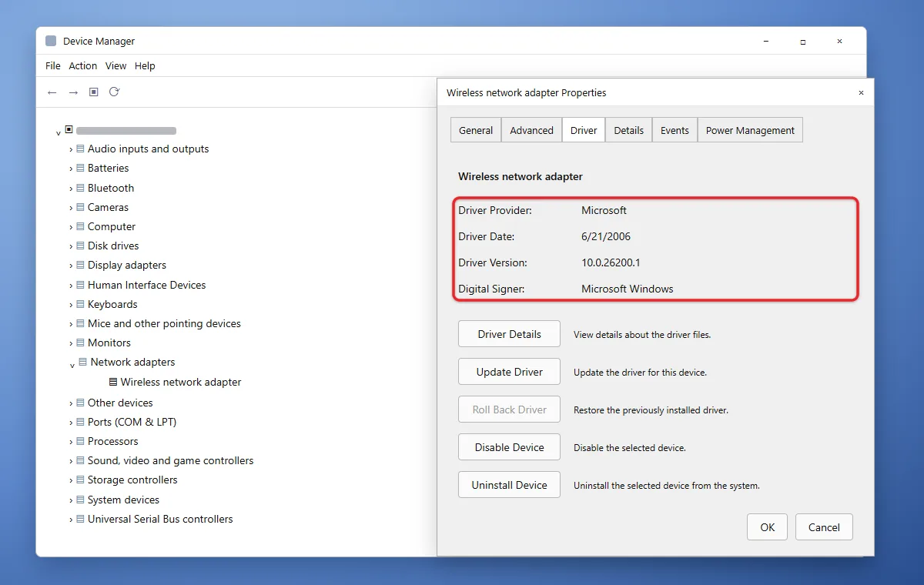Collapse the Network adapters category

(72, 364)
